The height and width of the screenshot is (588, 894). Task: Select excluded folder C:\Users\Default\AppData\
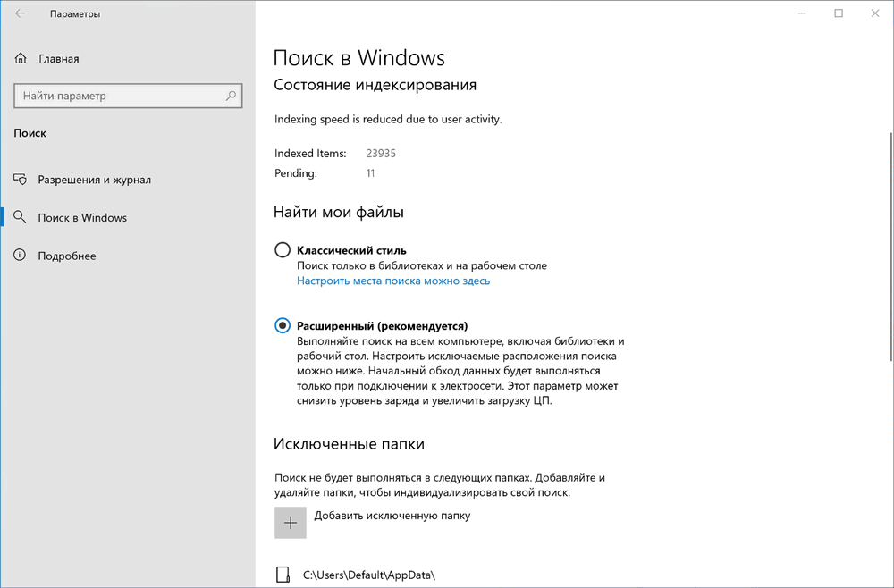tap(369, 575)
